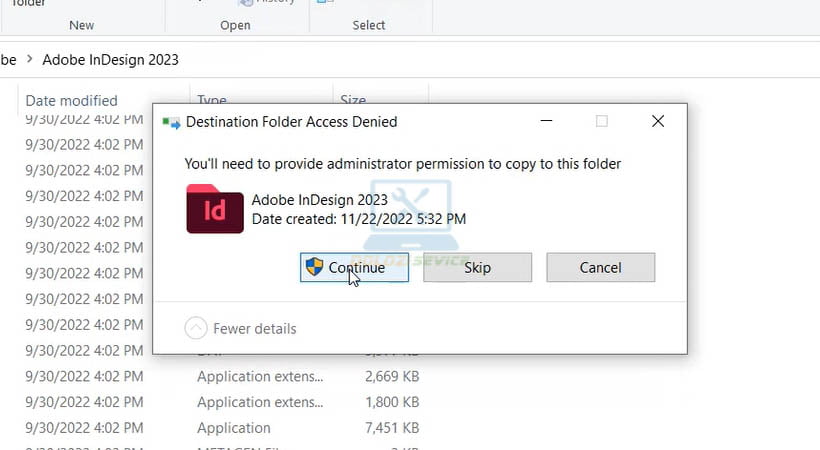The width and height of the screenshot is (820, 450).
Task: Select the 7,451 KB Application file row
Action: pyautogui.click(x=234, y=428)
